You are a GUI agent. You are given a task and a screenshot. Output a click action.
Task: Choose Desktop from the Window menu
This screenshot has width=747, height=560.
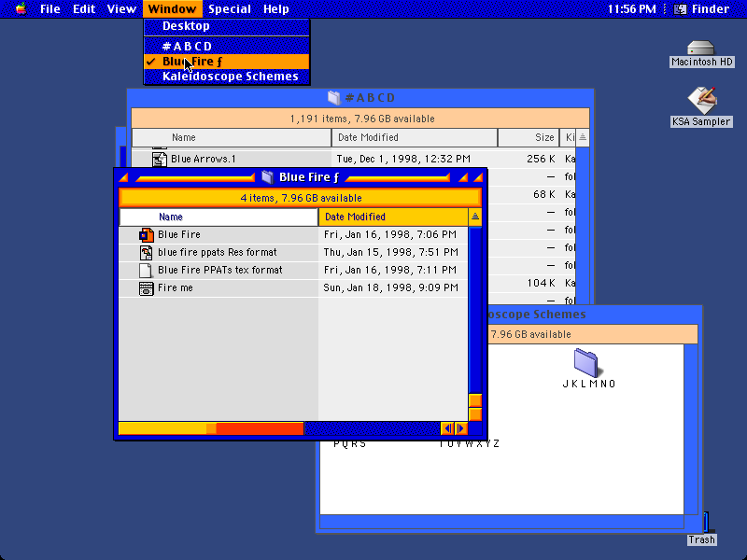[x=227, y=26]
